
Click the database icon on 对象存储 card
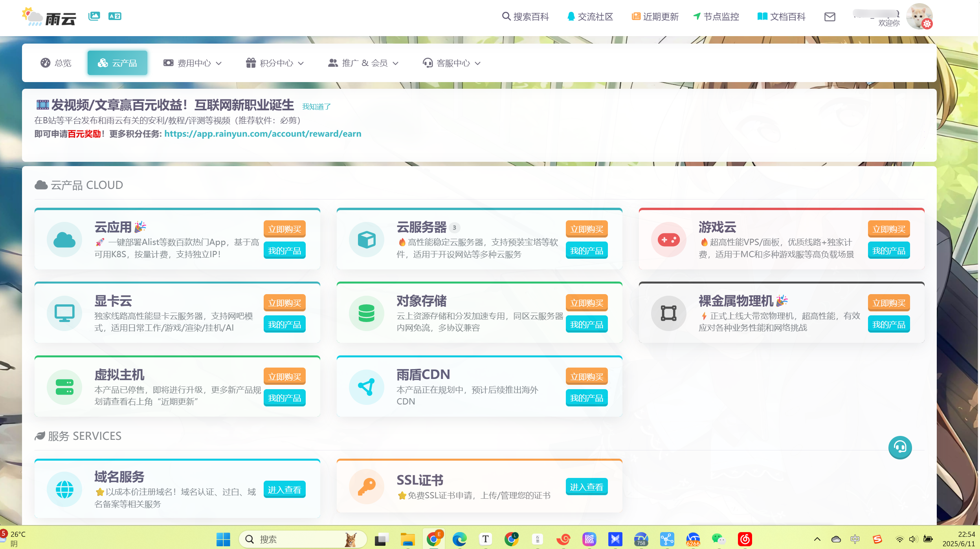tap(366, 313)
